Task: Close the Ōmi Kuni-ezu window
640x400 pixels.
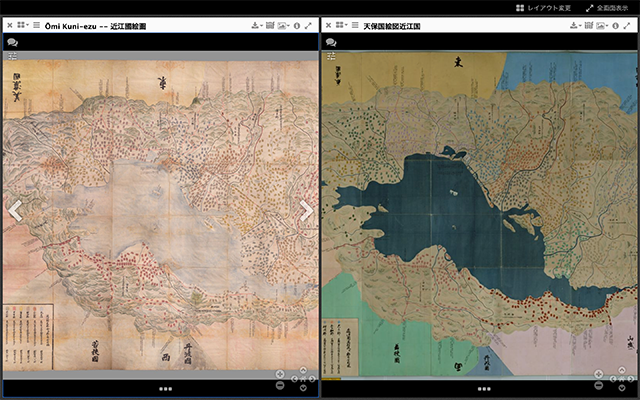Action: point(10,25)
